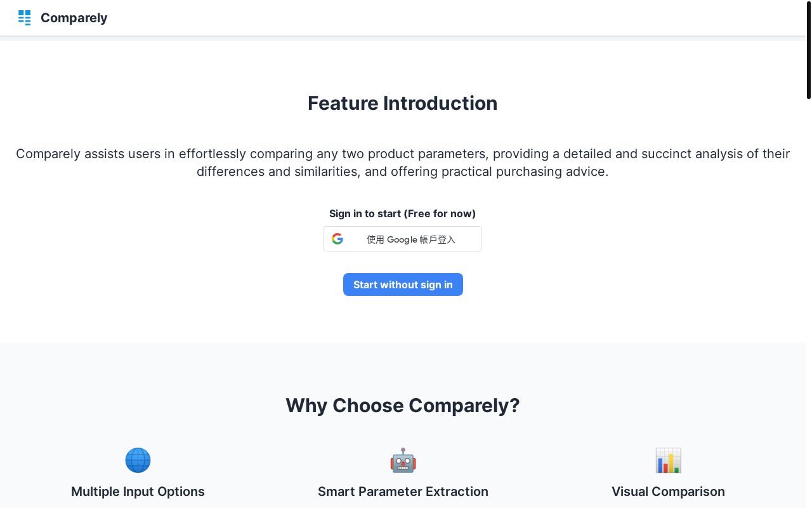
Task: Click the Comparely logo icon
Action: [x=25, y=18]
